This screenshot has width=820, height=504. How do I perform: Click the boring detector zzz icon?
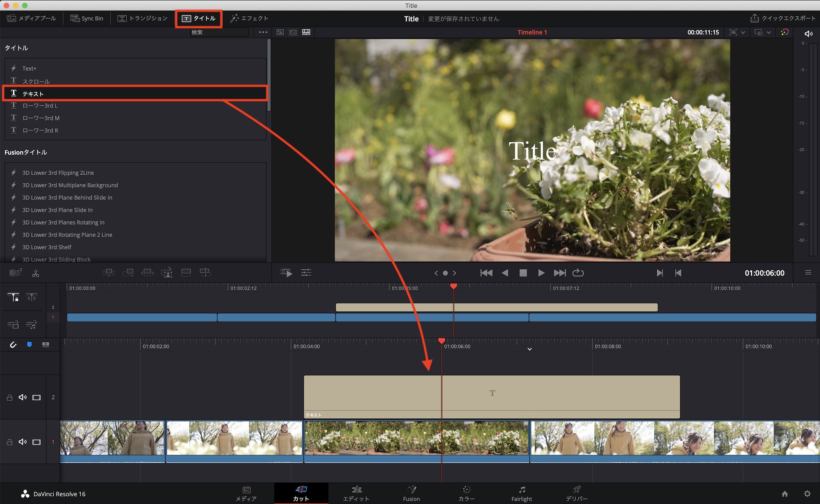click(x=16, y=273)
